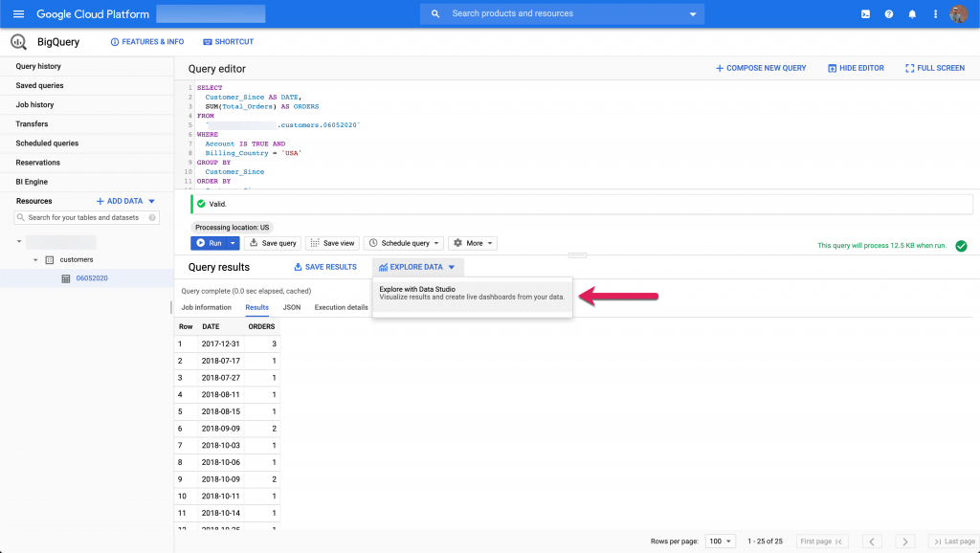Image resolution: width=980 pixels, height=553 pixels.
Task: Change rows per page dropdown
Action: pyautogui.click(x=720, y=542)
